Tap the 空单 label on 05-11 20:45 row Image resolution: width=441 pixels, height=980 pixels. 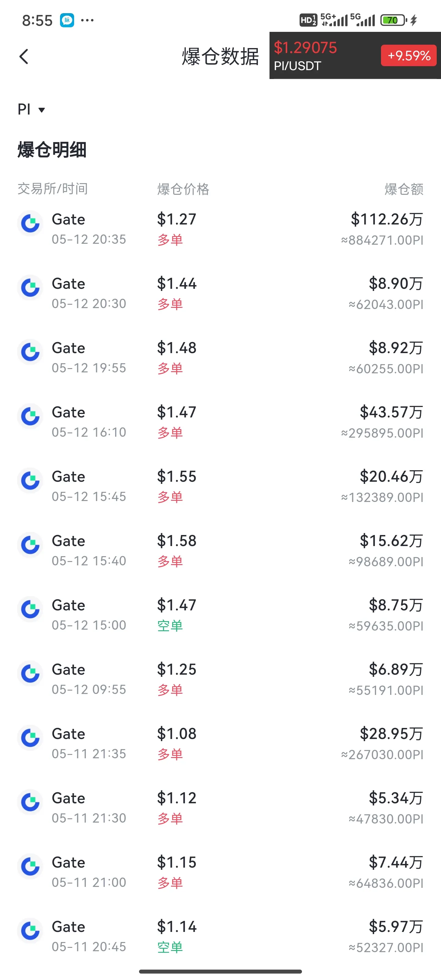(170, 947)
